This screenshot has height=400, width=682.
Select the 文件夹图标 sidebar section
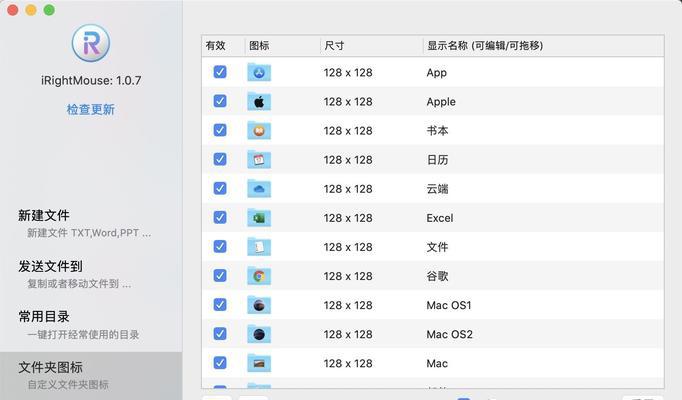pos(91,376)
